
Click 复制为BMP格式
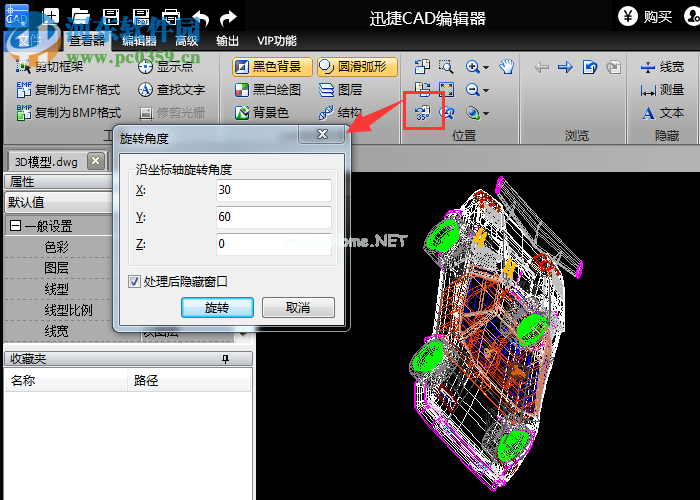pyautogui.click(x=68, y=113)
